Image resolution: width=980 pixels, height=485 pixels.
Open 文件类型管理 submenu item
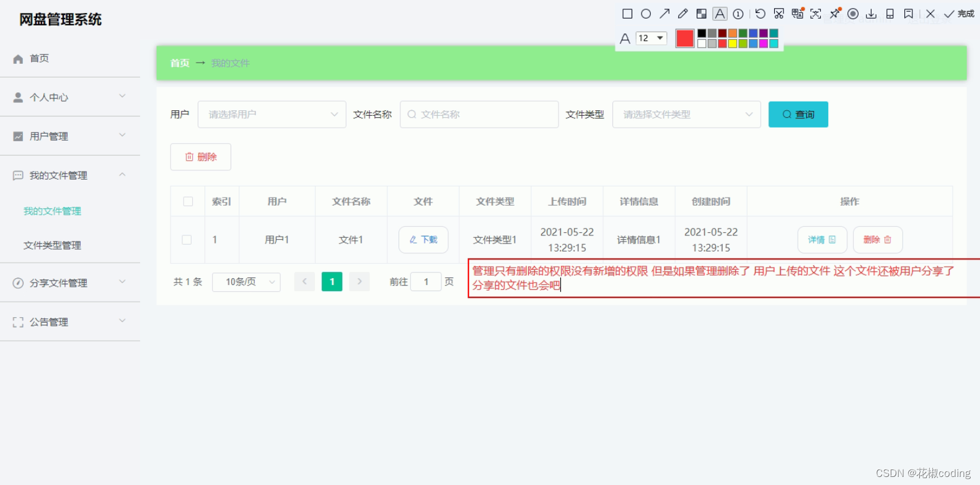52,245
